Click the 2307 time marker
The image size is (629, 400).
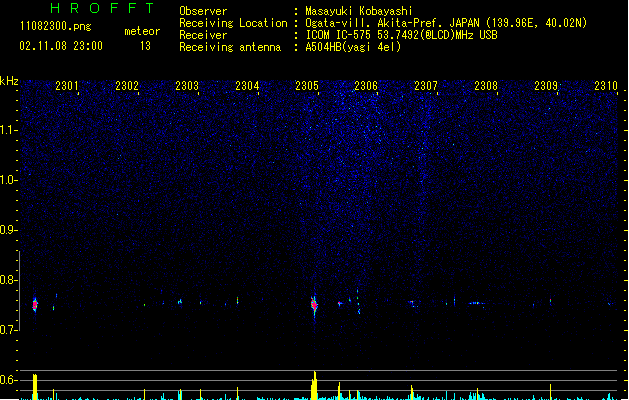point(426,86)
